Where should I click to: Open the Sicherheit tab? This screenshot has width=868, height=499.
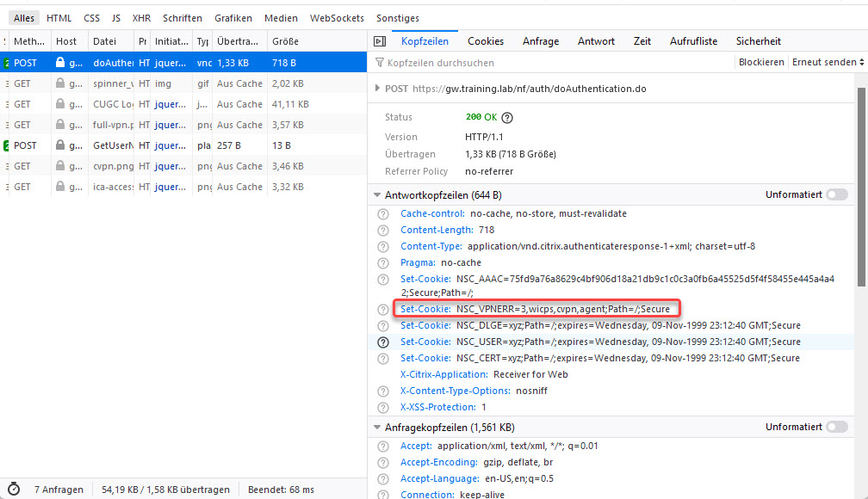click(759, 41)
